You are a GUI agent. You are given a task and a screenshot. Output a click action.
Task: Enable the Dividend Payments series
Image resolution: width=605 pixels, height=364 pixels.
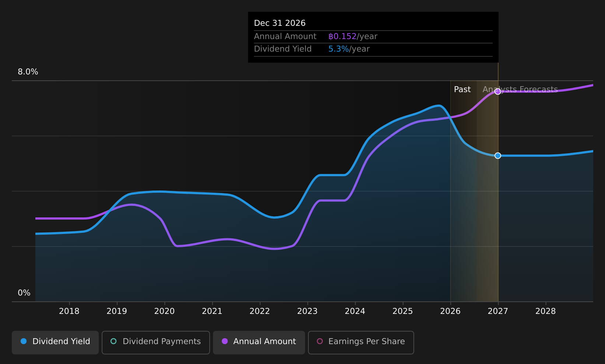156,342
